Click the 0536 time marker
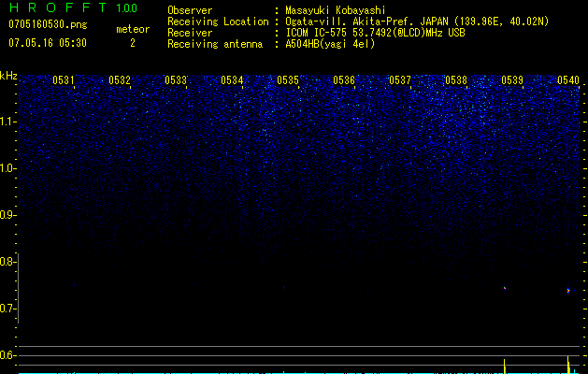Image resolution: width=588 pixels, height=374 pixels. click(344, 79)
